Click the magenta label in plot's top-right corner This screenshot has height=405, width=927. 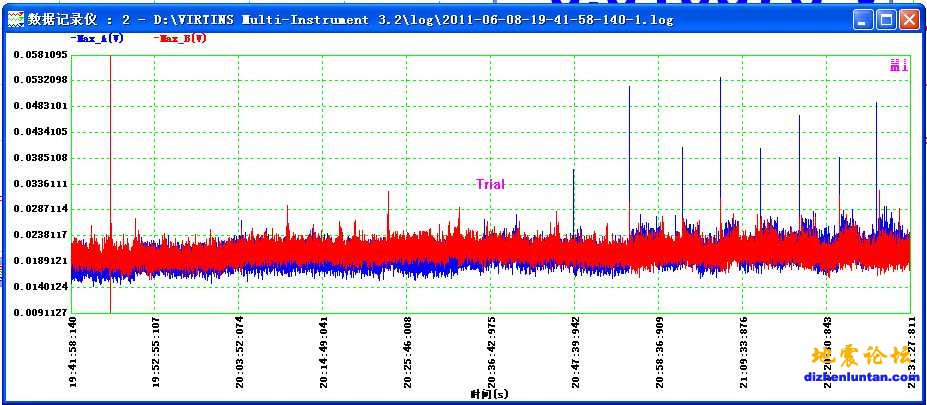(x=898, y=66)
